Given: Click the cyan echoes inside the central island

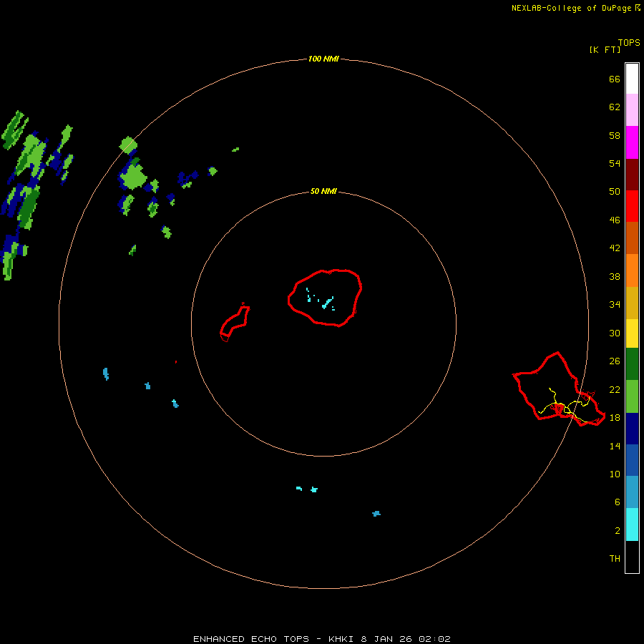Looking at the screenshot, I should 321,299.
